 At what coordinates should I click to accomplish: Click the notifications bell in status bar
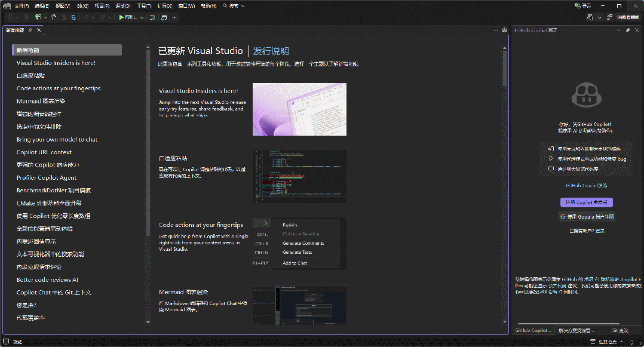click(x=631, y=342)
